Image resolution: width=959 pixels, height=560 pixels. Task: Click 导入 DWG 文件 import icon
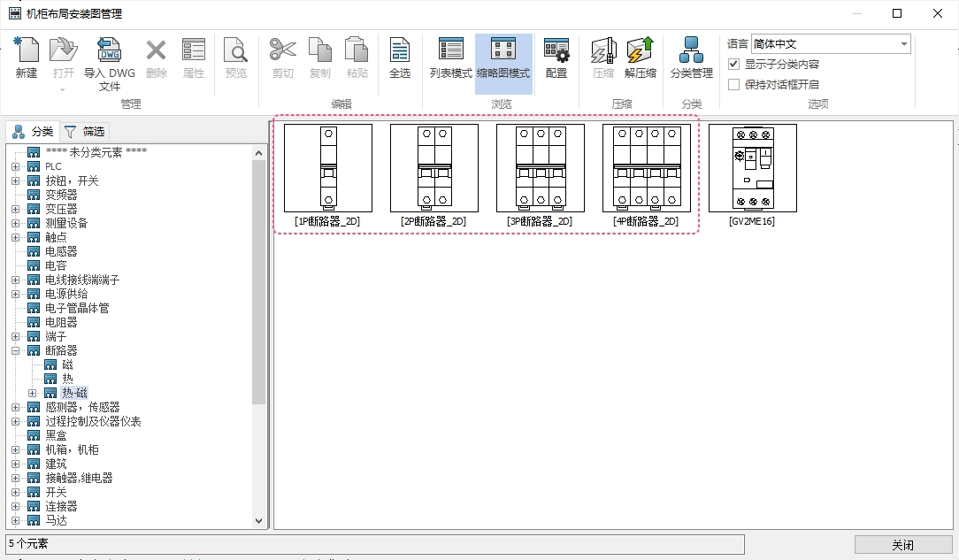point(109,53)
